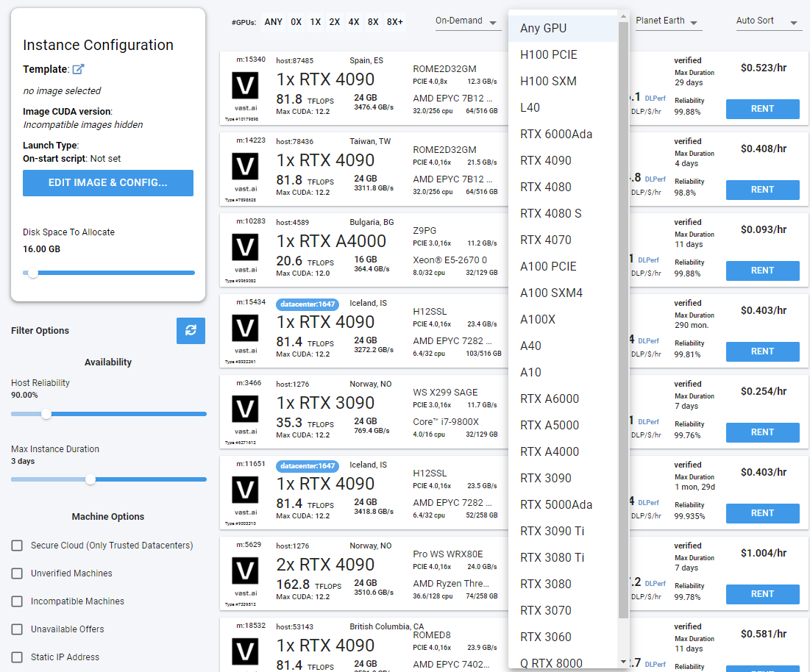
Task: Rent the $0.403/hr offer with 290 mon. duration
Action: 762,351
